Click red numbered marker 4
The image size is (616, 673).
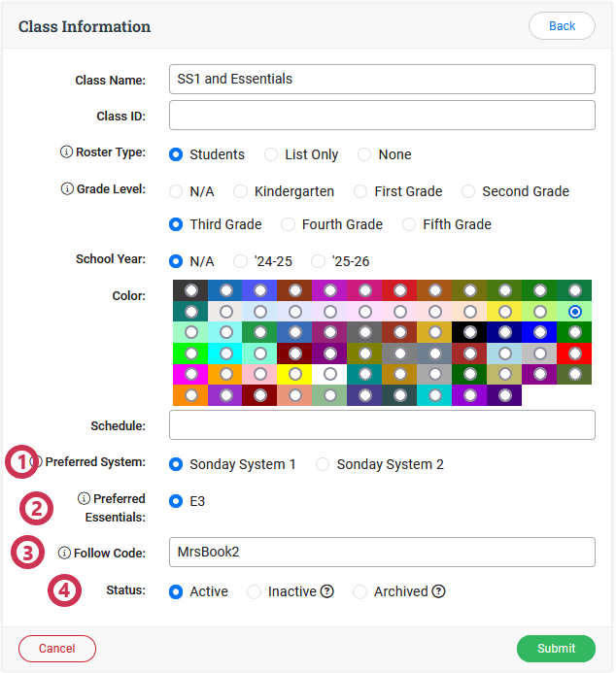coord(65,591)
